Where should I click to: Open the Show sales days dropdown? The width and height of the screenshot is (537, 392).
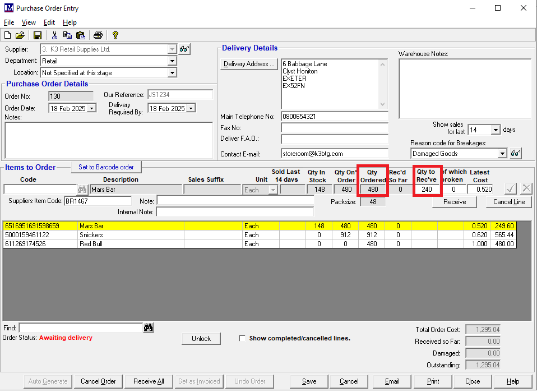[495, 130]
